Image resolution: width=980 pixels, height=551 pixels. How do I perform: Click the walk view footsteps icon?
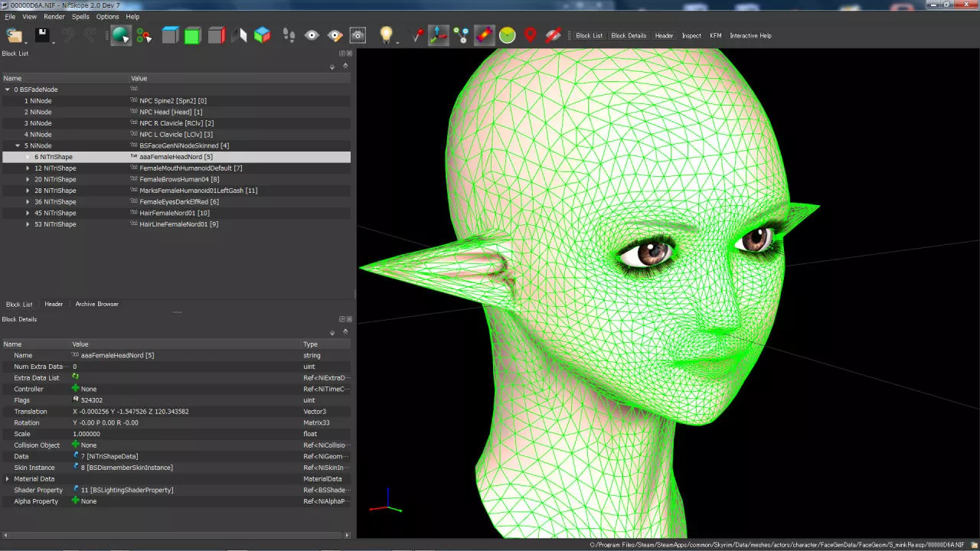pyautogui.click(x=289, y=35)
